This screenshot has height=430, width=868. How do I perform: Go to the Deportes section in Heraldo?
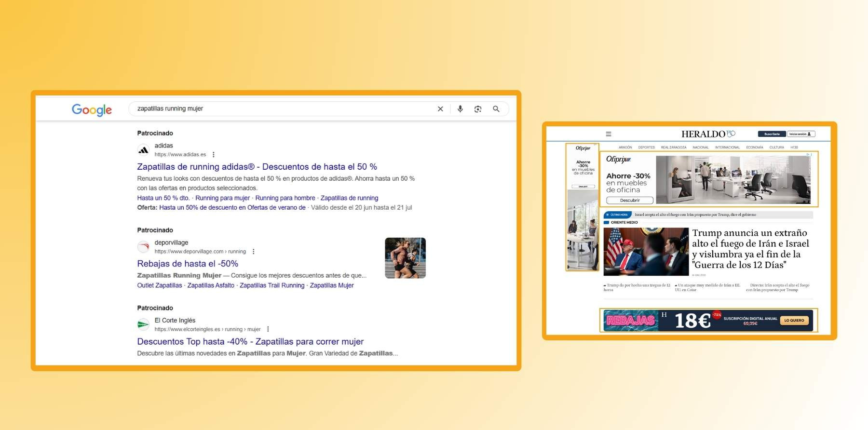[x=646, y=148]
